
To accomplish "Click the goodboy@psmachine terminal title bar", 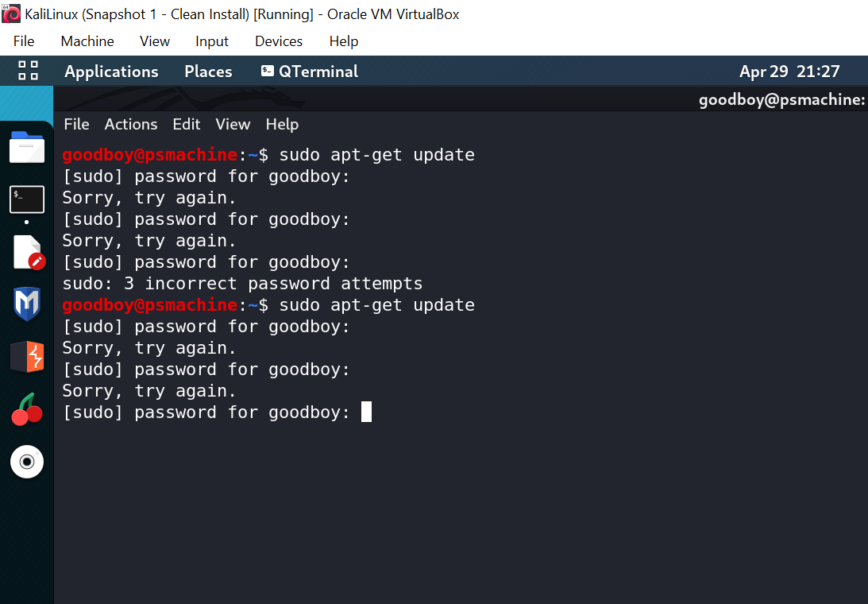I will pyautogui.click(x=781, y=99).
